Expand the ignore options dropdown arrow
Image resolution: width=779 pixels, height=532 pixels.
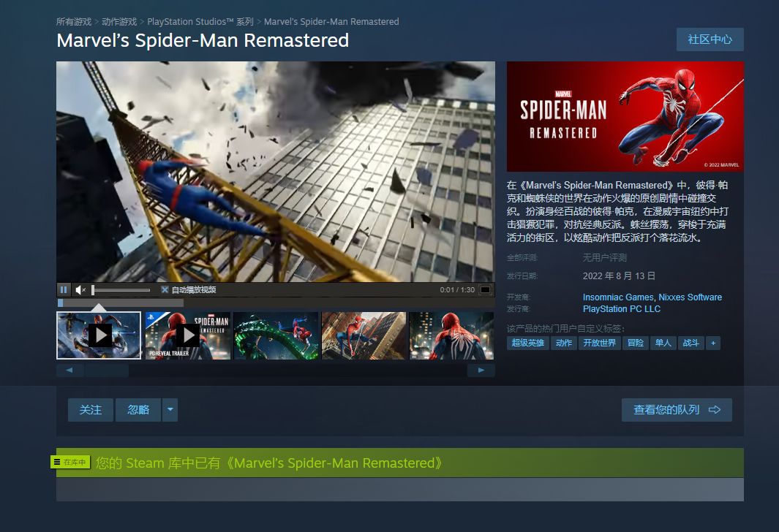tap(170, 410)
